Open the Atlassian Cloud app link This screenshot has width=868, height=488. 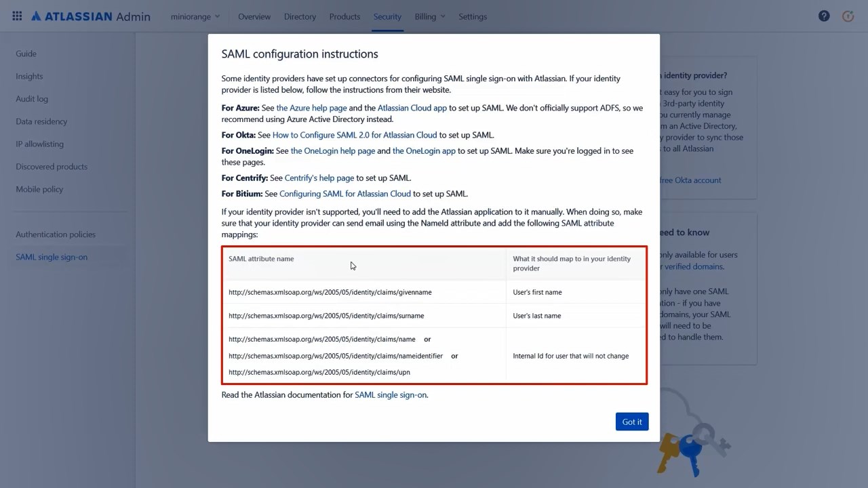[x=412, y=108]
